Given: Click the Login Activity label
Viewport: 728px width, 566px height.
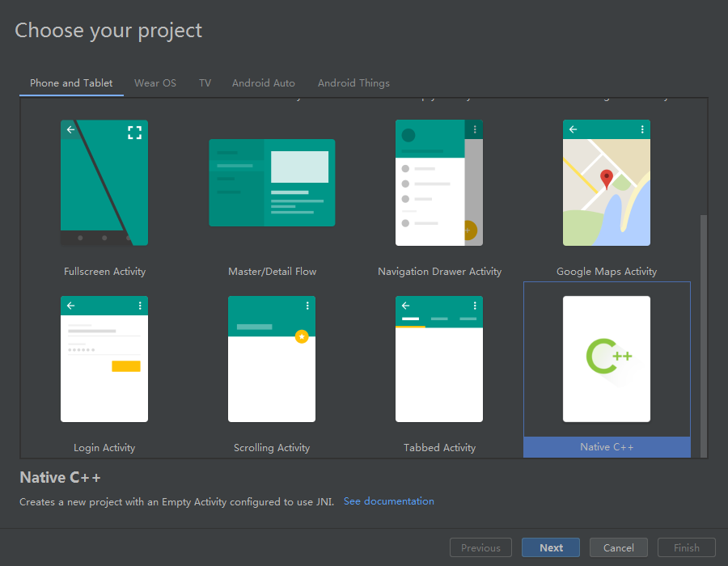Looking at the screenshot, I should click(x=104, y=448).
